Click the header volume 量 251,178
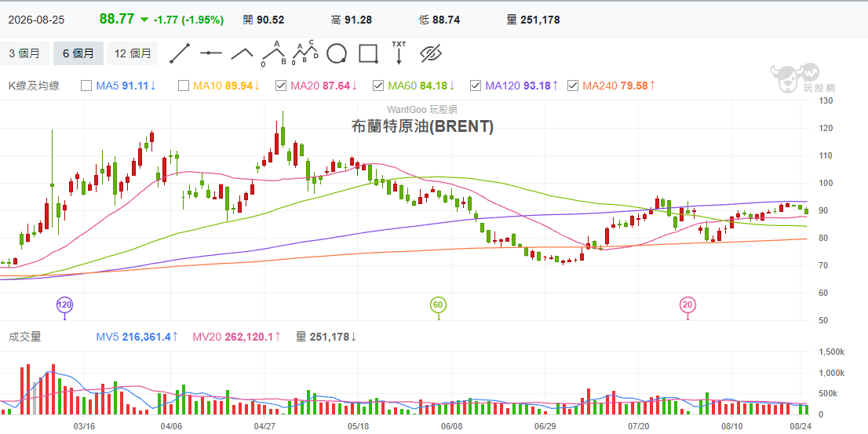Screen dimensions: 868x434 coord(533,20)
